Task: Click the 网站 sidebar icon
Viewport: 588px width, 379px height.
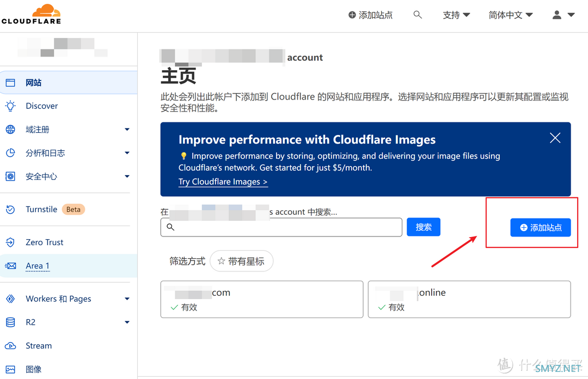Action: click(10, 83)
